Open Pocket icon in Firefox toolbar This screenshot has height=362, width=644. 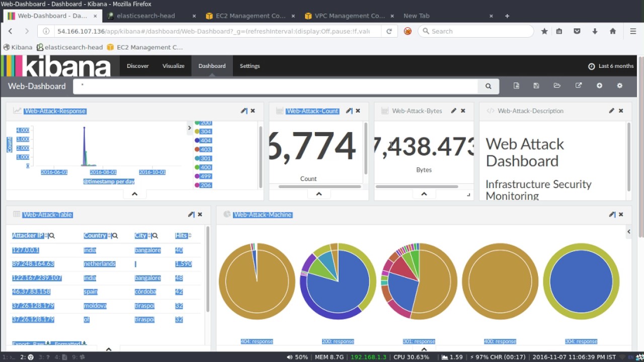click(x=578, y=31)
